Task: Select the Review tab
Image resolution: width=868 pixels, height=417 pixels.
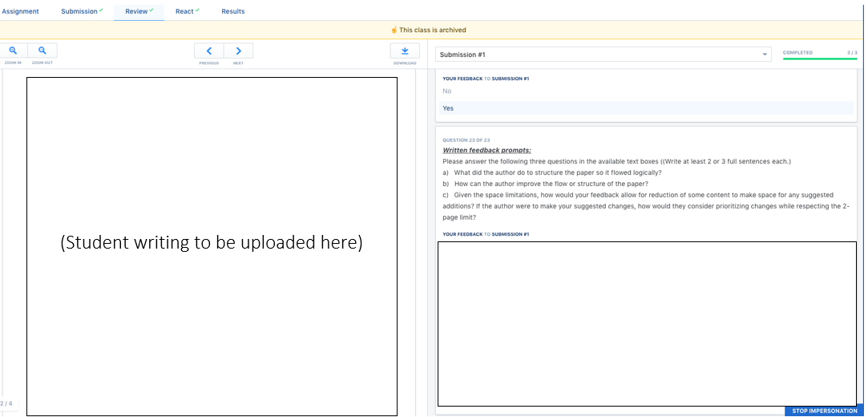Action: point(136,11)
